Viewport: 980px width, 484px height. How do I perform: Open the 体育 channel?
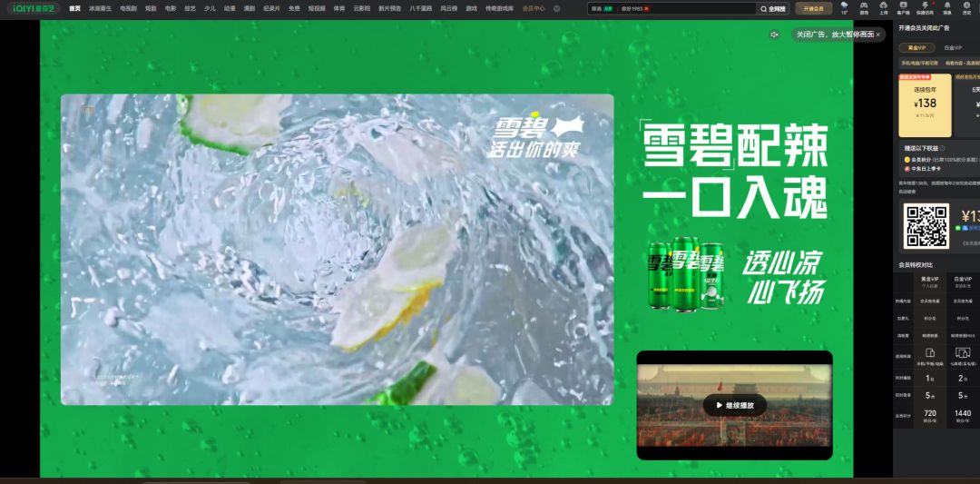tap(338, 9)
